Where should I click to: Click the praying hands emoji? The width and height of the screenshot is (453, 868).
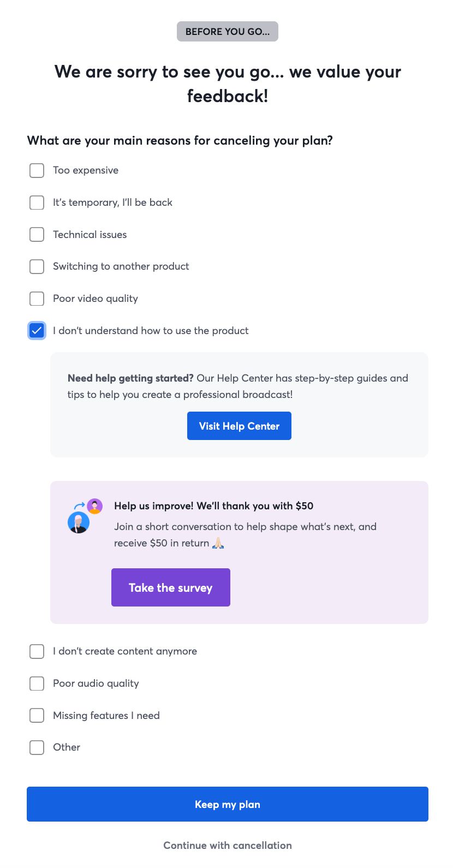(218, 543)
